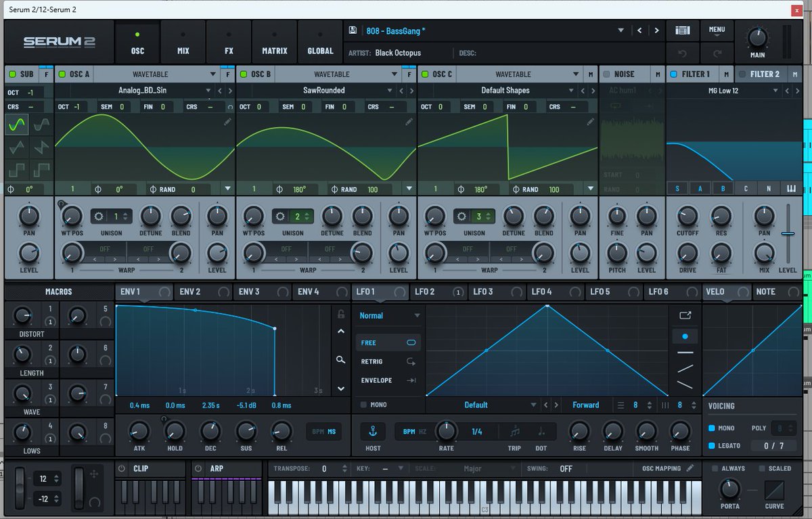Open the OSC C wavetable editor pencil

coord(591,122)
